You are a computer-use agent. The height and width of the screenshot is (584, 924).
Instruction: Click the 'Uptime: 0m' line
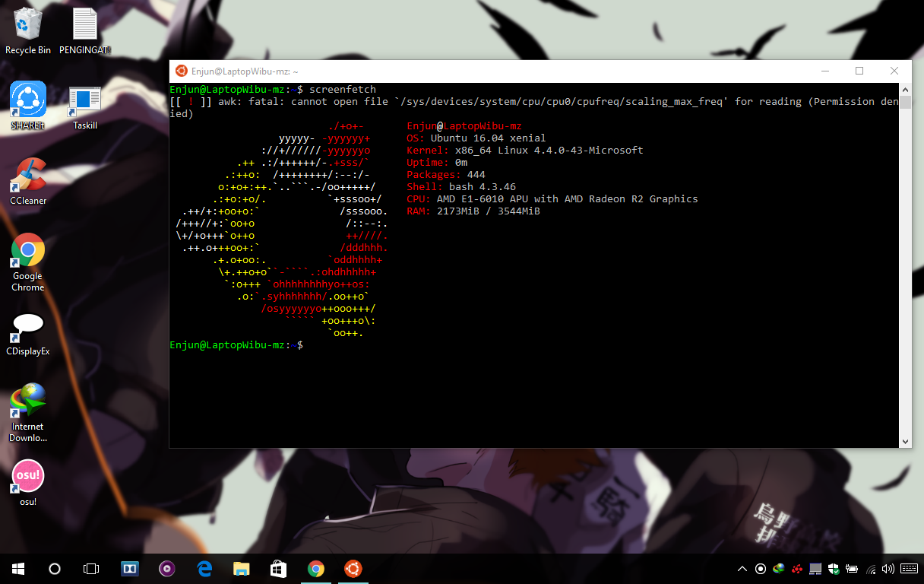coord(437,163)
